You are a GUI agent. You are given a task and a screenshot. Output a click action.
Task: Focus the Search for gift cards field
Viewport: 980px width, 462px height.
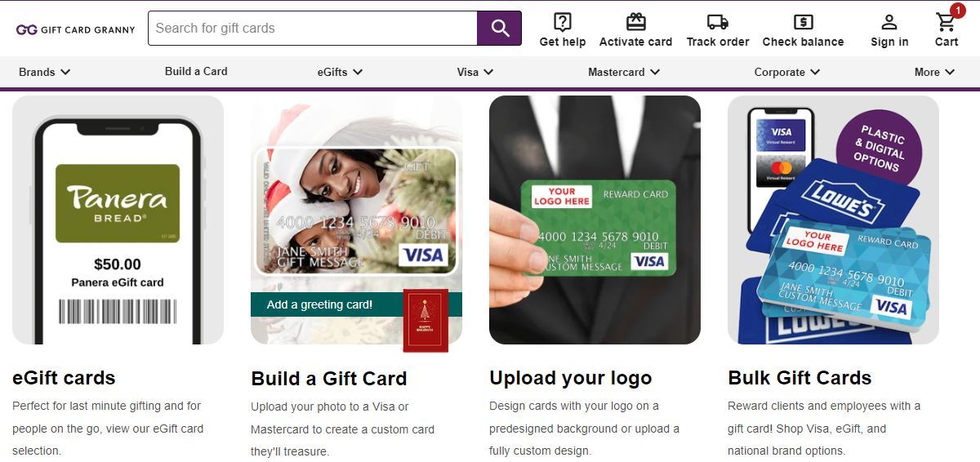pos(312,29)
